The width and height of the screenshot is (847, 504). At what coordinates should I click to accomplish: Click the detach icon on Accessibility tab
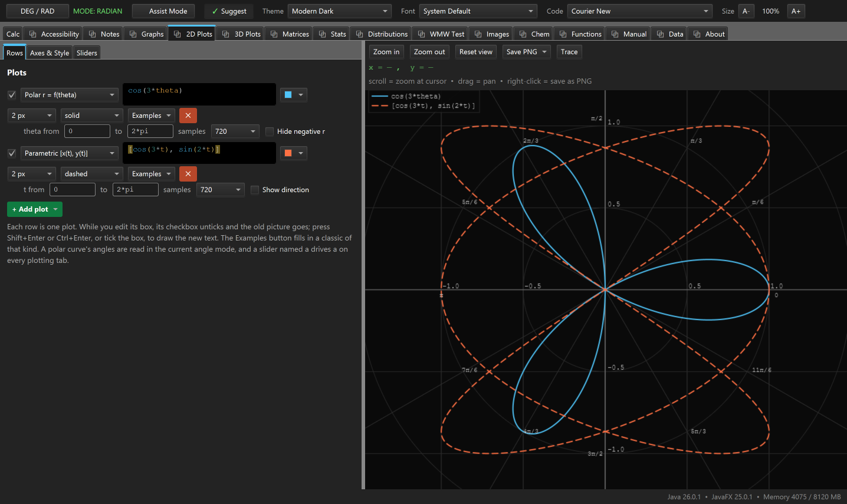(33, 34)
